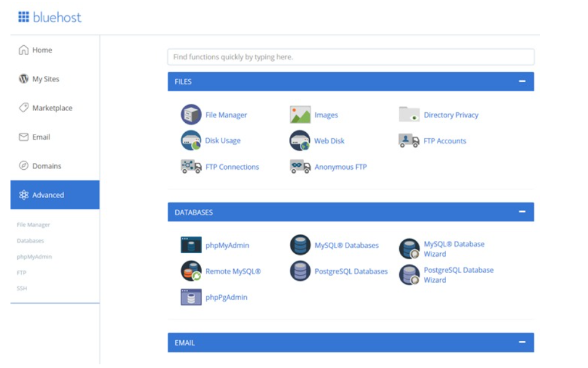Click the FTP Connections text link
This screenshot has height=368, width=588.
[232, 167]
